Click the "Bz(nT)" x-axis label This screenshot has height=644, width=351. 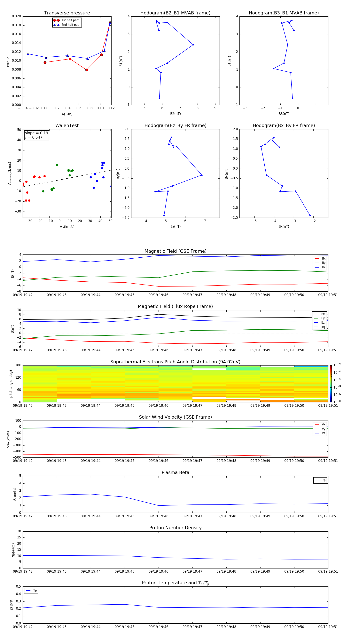click(175, 227)
